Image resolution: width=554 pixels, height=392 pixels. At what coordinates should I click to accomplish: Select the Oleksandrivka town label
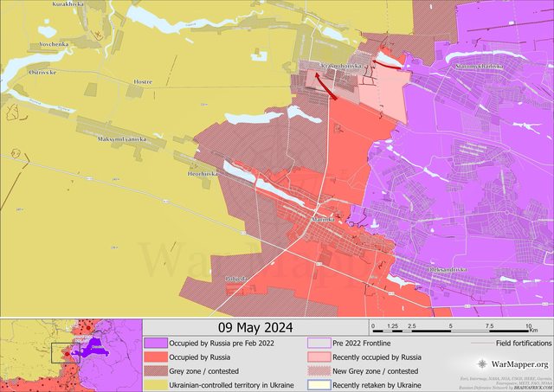[446, 270]
